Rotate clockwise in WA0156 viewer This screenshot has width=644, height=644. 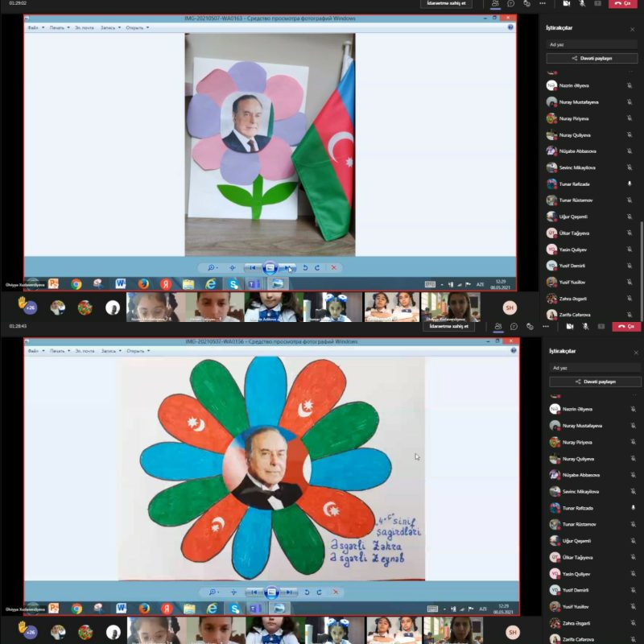pyautogui.click(x=319, y=592)
